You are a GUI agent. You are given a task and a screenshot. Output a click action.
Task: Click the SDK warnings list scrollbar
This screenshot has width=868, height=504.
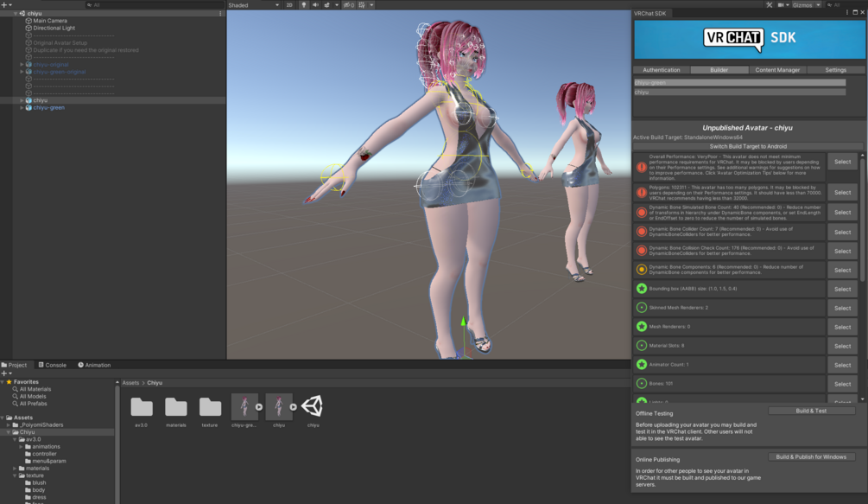pyautogui.click(x=863, y=277)
